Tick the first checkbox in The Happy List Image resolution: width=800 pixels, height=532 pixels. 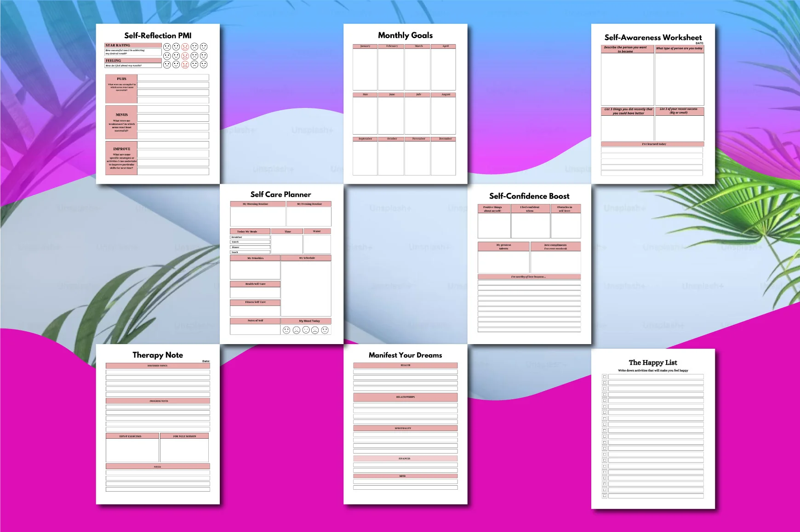pos(605,377)
